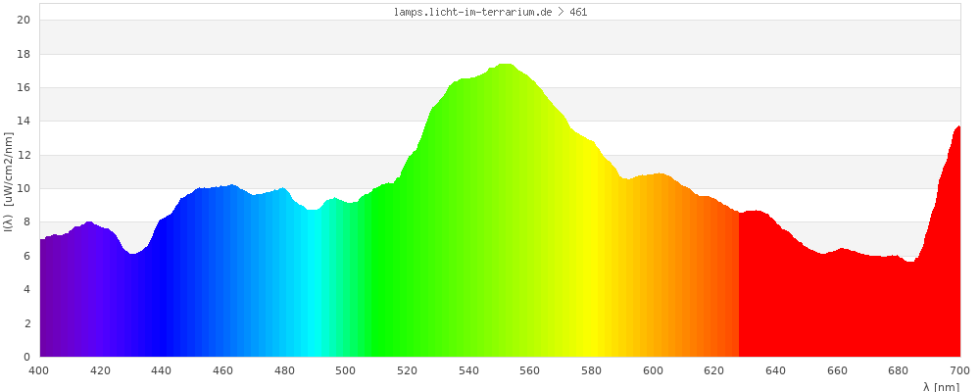Click the y-axis tick label 0
This screenshot has height=392, width=980.
(27, 357)
